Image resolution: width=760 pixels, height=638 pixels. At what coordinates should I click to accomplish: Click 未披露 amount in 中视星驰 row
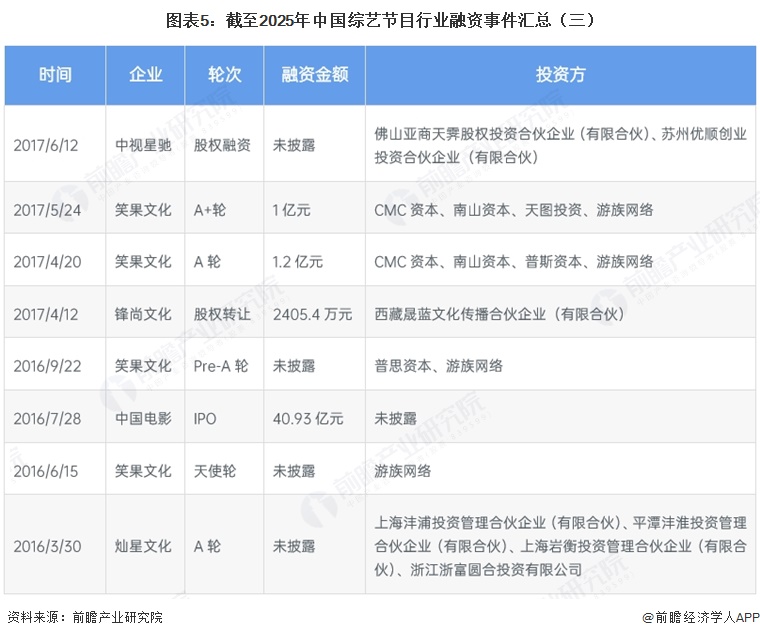click(294, 145)
